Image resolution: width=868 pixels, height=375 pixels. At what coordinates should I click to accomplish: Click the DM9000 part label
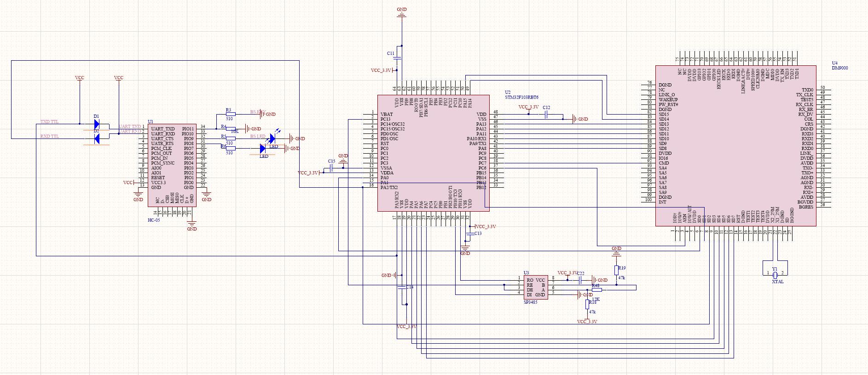click(840, 68)
